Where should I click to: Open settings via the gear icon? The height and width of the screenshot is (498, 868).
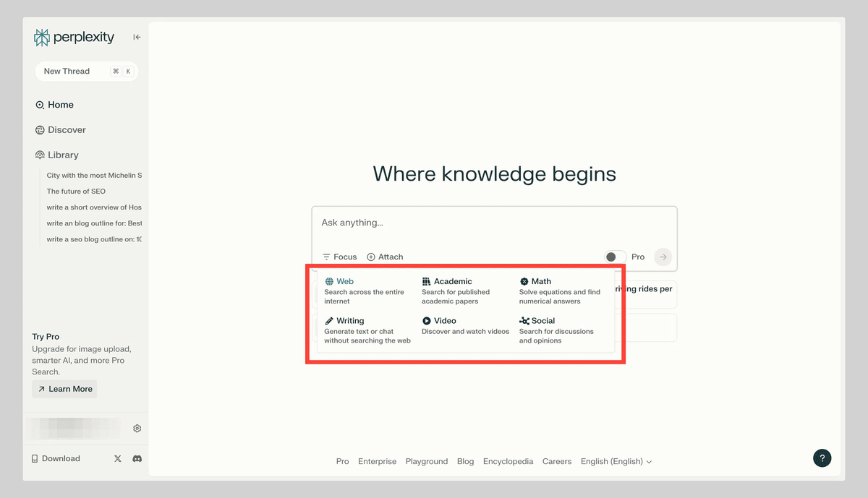(x=137, y=429)
